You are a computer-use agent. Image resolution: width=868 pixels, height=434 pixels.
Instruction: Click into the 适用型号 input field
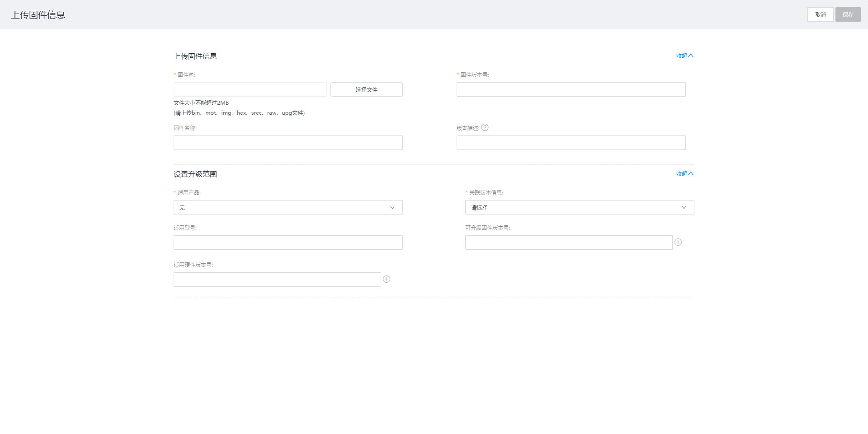[x=288, y=243]
